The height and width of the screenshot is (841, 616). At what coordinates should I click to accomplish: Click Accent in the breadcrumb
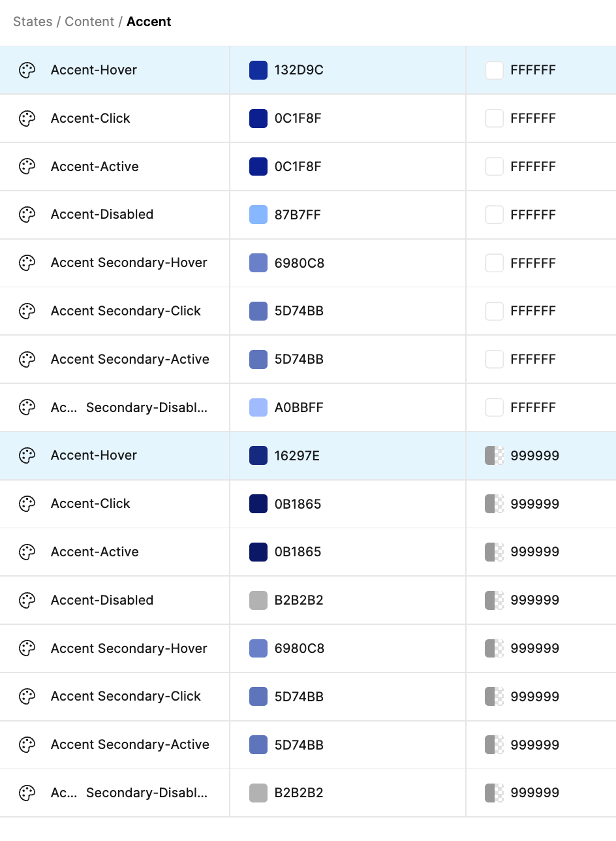coord(149,22)
